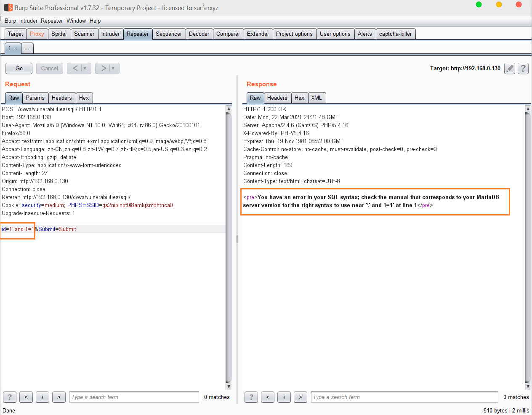The width and height of the screenshot is (532, 415).
Task: Open forward history dropdown arrow
Action: click(114, 68)
